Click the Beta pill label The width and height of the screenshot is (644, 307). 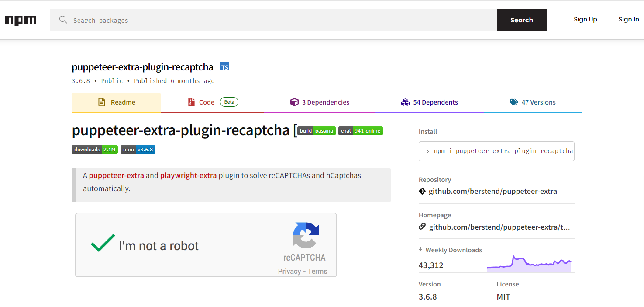229,102
